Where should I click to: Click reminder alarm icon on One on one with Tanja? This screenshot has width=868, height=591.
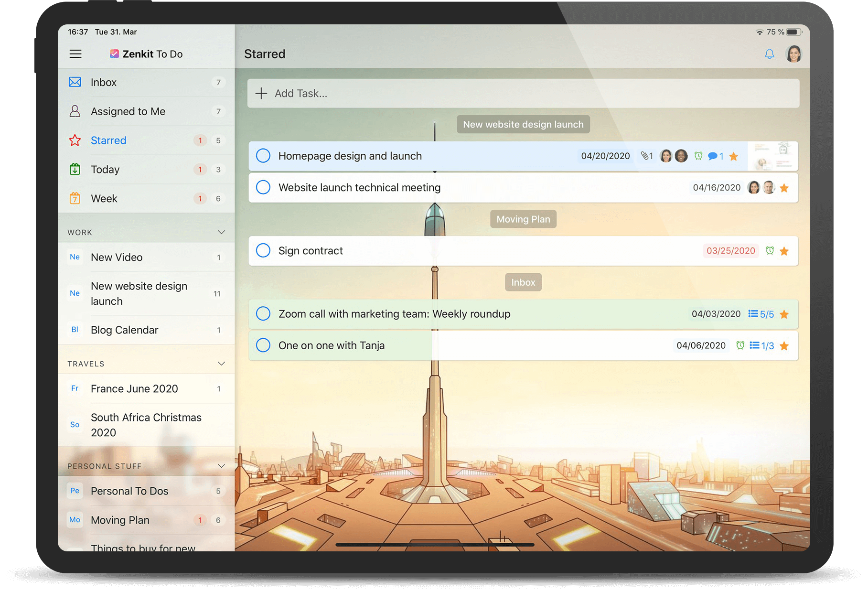point(740,345)
